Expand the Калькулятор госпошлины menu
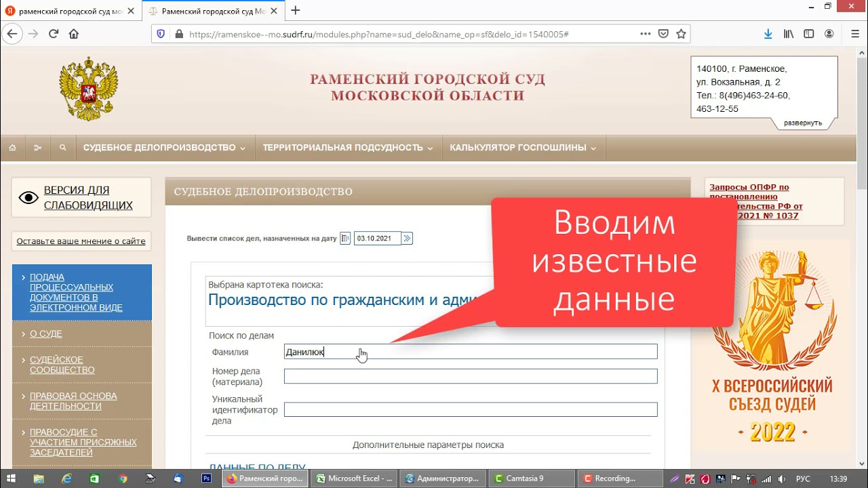Image resolution: width=868 pixels, height=488 pixels. [523, 148]
